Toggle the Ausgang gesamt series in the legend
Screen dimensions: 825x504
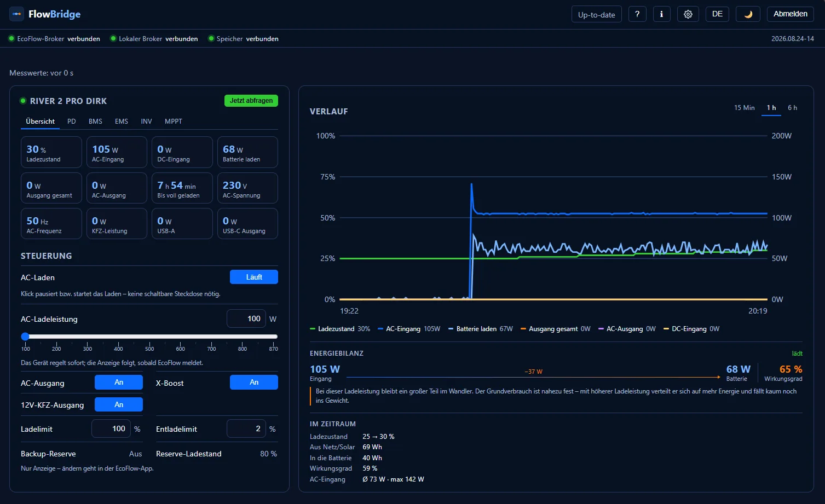click(556, 329)
